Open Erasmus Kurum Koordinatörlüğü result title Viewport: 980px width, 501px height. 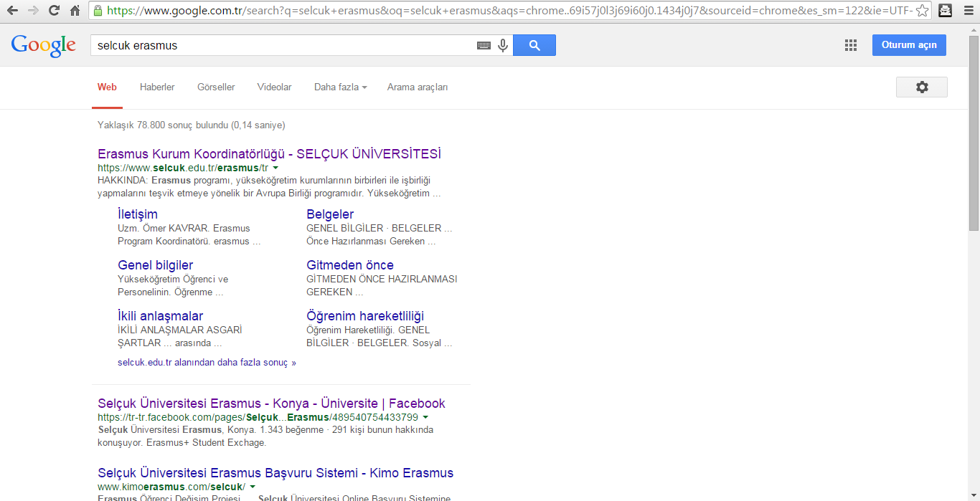pyautogui.click(x=269, y=154)
